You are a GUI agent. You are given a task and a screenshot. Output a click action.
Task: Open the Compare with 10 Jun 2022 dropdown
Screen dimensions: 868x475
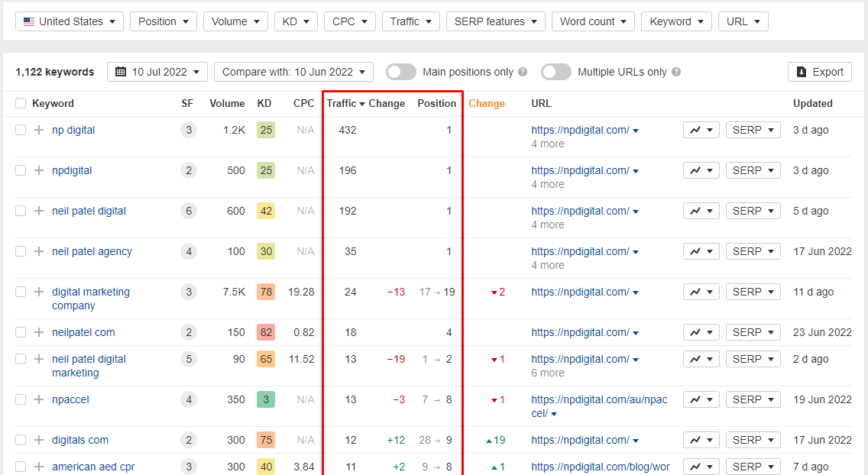(293, 72)
